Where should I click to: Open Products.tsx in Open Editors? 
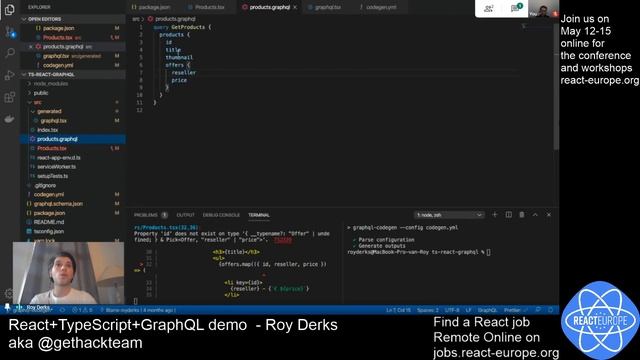tap(57, 38)
